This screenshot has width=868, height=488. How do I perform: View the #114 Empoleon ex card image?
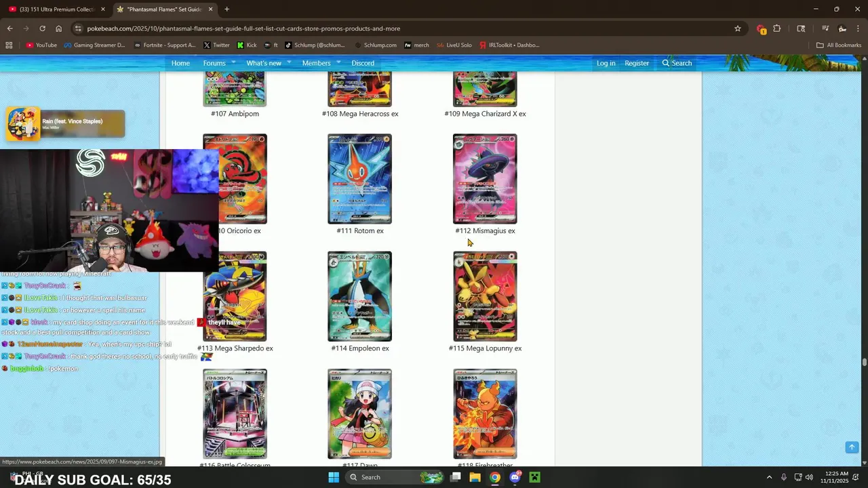(359, 296)
